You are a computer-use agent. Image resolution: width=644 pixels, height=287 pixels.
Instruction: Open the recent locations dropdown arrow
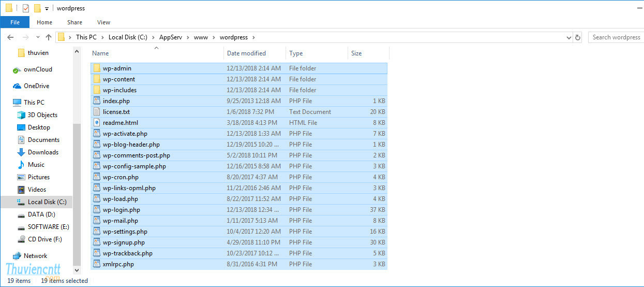(38, 37)
